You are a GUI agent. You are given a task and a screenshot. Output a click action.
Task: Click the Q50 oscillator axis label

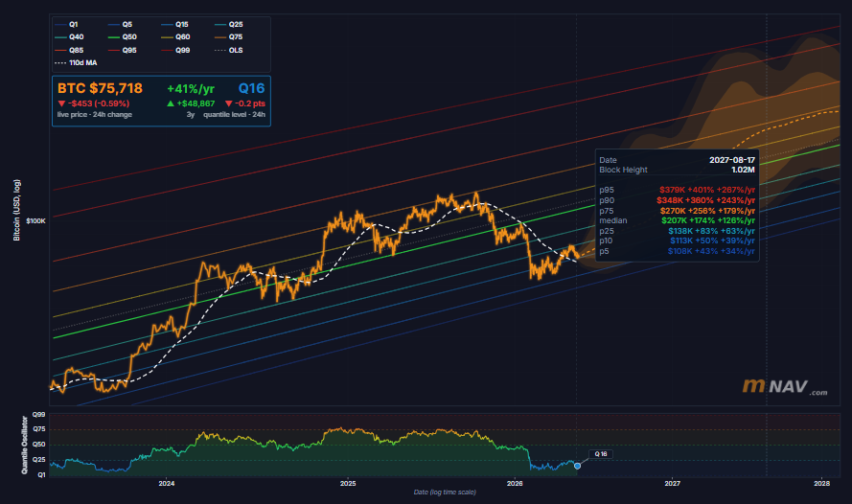click(38, 445)
